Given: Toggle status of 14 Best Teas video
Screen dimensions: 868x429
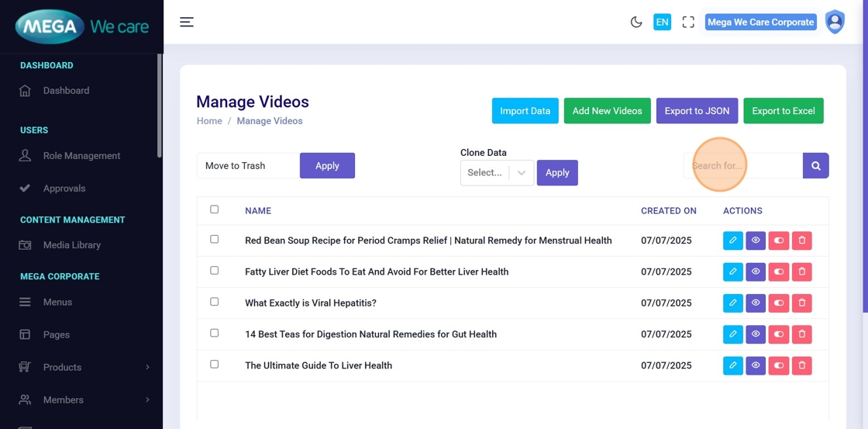Looking at the screenshot, I should 779,334.
